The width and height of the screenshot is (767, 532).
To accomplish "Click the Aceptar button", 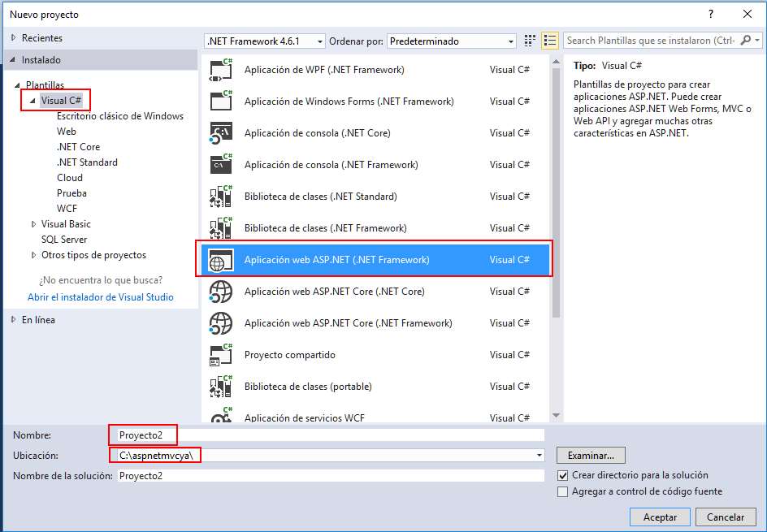I will (660, 517).
